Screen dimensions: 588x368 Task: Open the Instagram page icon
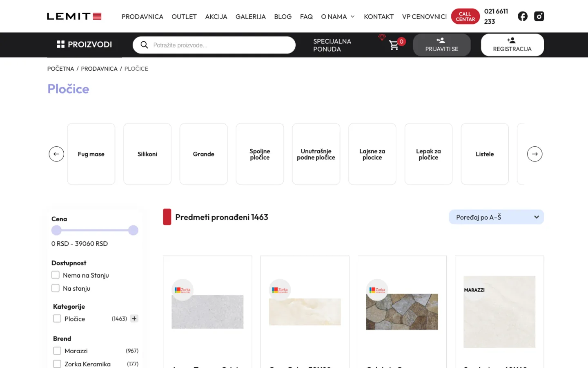click(539, 16)
